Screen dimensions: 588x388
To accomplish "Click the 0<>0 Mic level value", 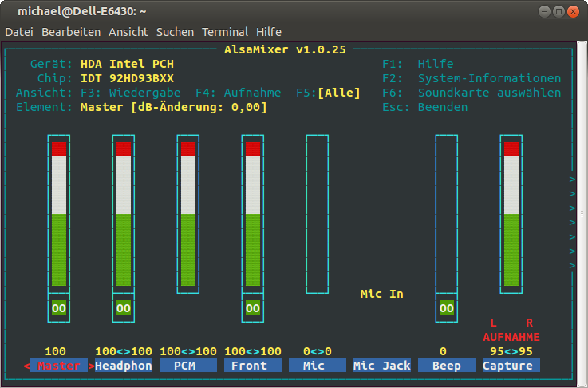I will point(318,351).
